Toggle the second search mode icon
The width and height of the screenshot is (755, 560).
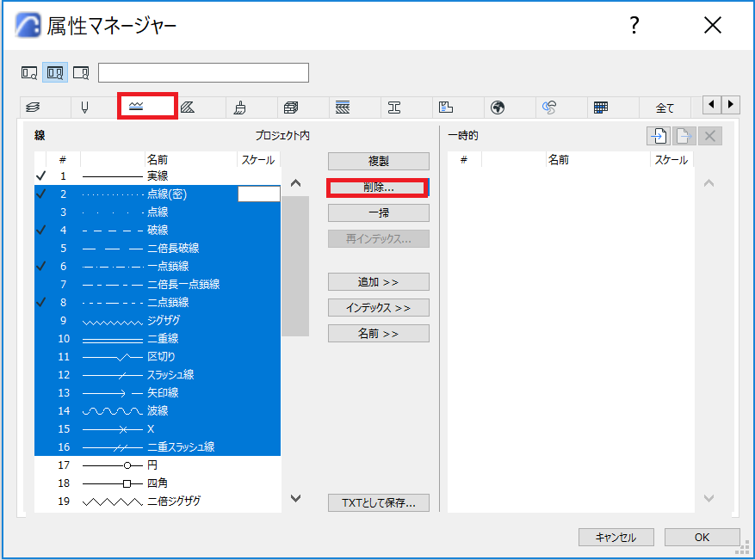click(55, 73)
